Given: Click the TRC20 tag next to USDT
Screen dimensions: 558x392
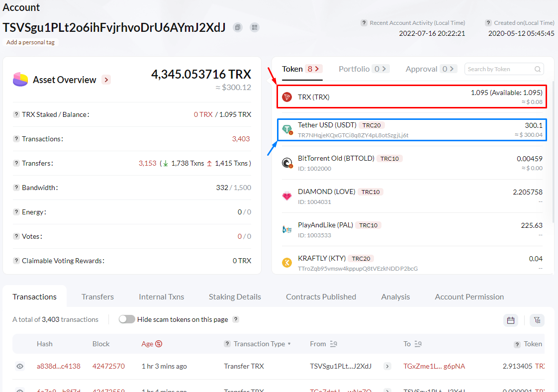Looking at the screenshot, I should click(x=372, y=125).
